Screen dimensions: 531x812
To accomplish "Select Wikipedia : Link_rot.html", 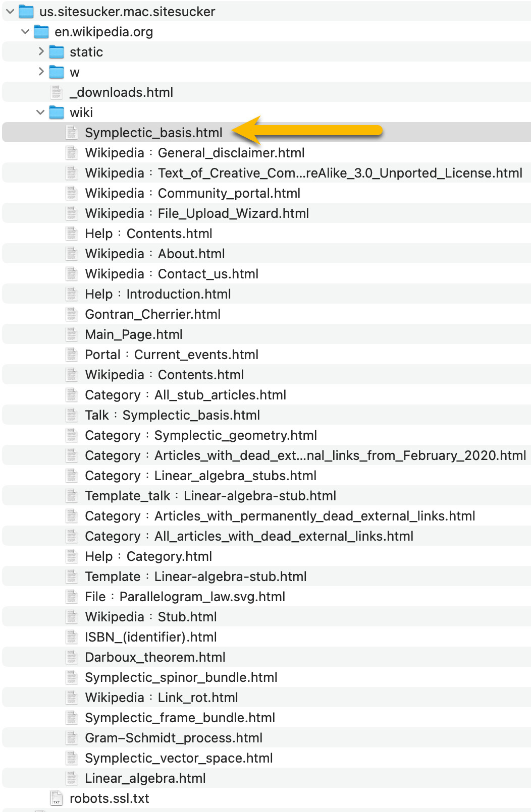I will click(x=162, y=698).
